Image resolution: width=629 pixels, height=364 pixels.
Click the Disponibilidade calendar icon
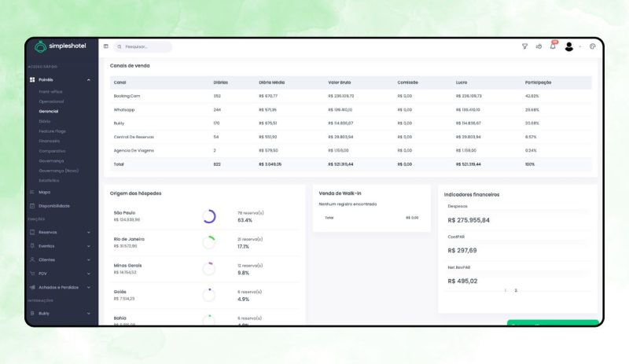[32, 206]
